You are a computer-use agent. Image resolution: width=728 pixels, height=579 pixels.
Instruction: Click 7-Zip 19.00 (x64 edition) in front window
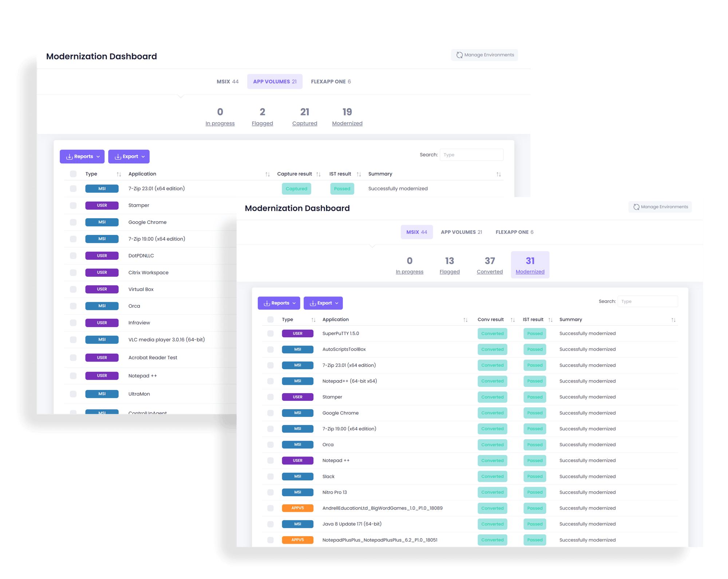349,429
